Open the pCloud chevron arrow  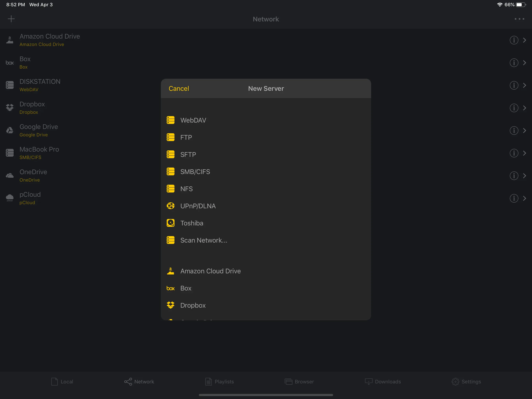click(525, 198)
